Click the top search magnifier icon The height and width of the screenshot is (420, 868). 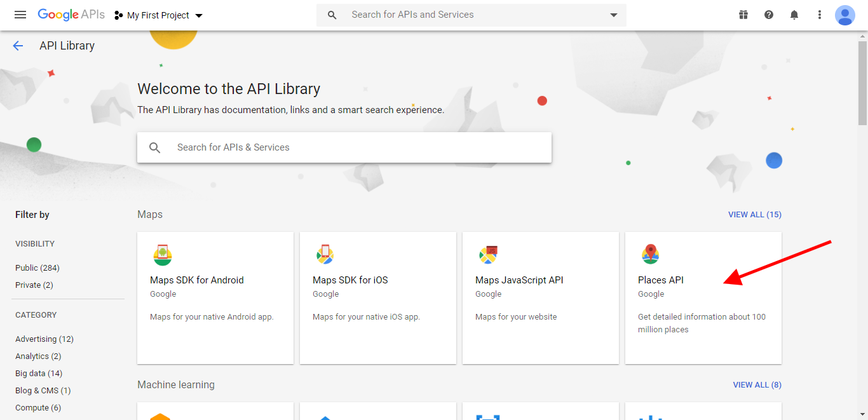(332, 15)
